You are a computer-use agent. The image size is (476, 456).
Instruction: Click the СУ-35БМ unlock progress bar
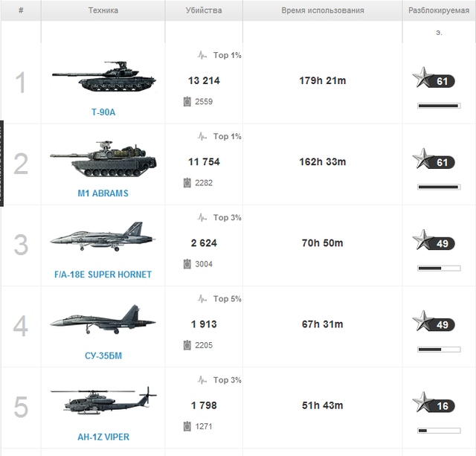tap(439, 350)
